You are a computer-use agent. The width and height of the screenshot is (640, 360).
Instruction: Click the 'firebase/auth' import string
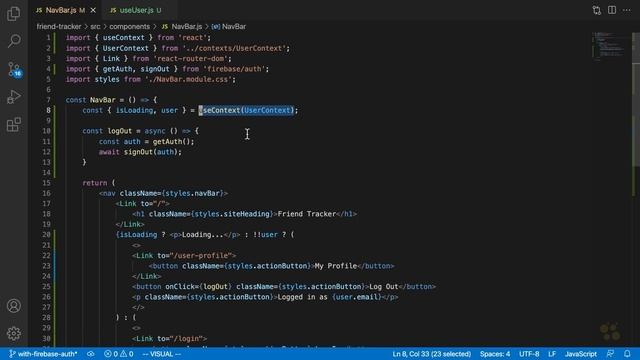click(x=234, y=69)
